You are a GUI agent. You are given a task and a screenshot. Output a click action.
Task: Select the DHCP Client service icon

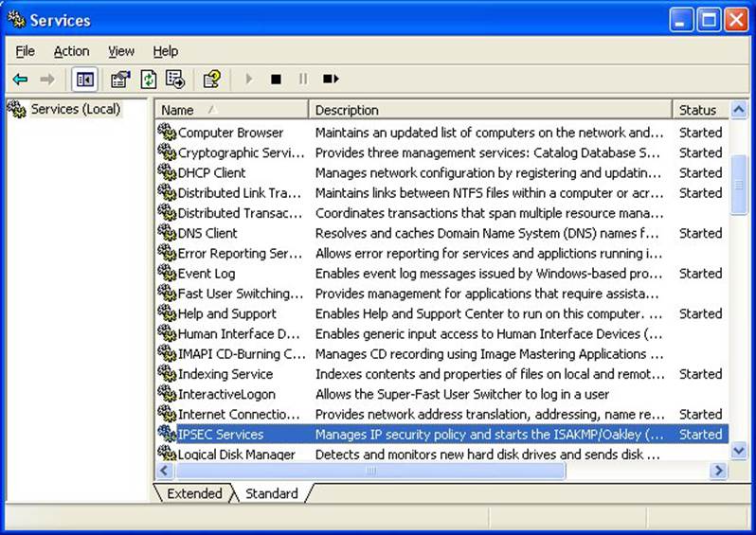167,172
